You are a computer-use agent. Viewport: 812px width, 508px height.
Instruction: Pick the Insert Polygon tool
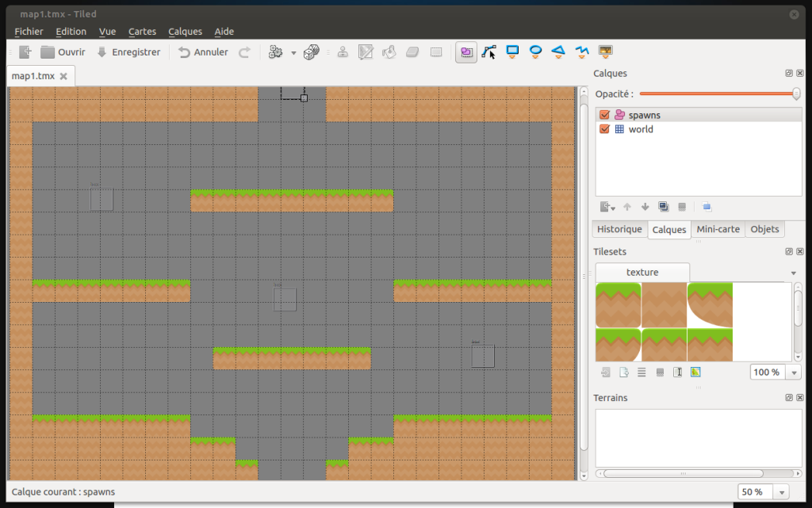558,52
